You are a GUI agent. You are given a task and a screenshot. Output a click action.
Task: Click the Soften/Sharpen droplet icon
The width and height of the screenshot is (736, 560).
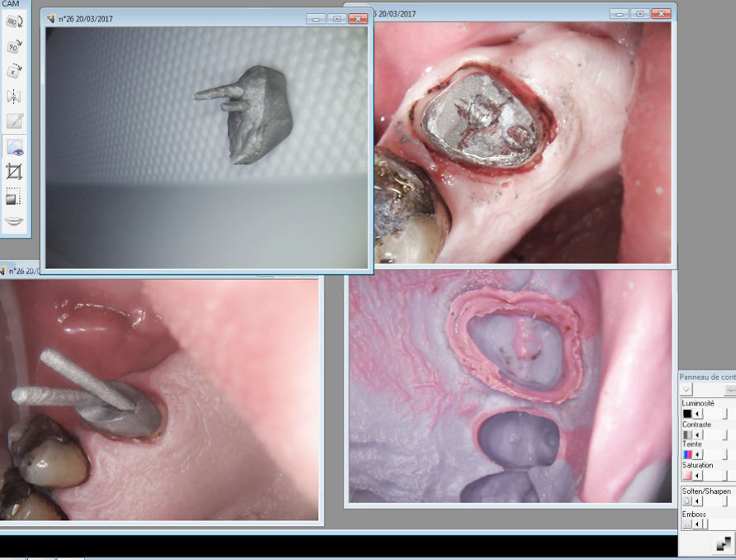click(x=686, y=501)
